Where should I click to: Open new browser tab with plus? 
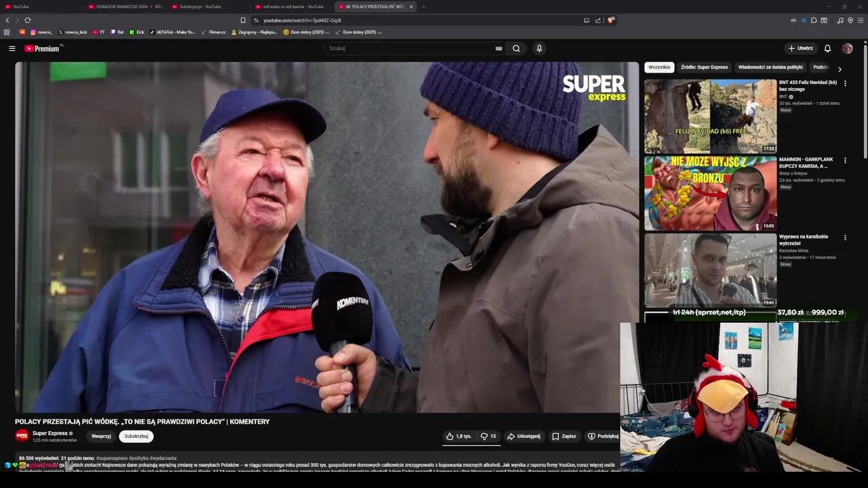[x=423, y=7]
